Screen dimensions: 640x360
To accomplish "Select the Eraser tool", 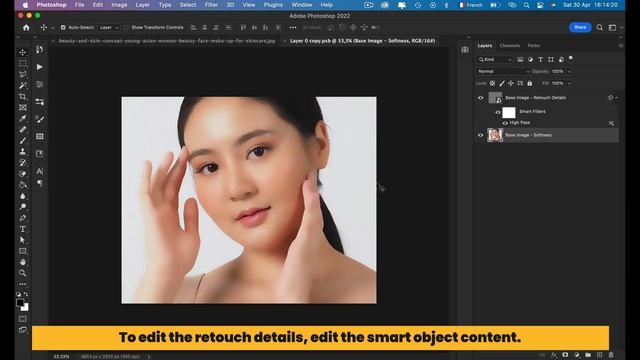I will coord(23,173).
